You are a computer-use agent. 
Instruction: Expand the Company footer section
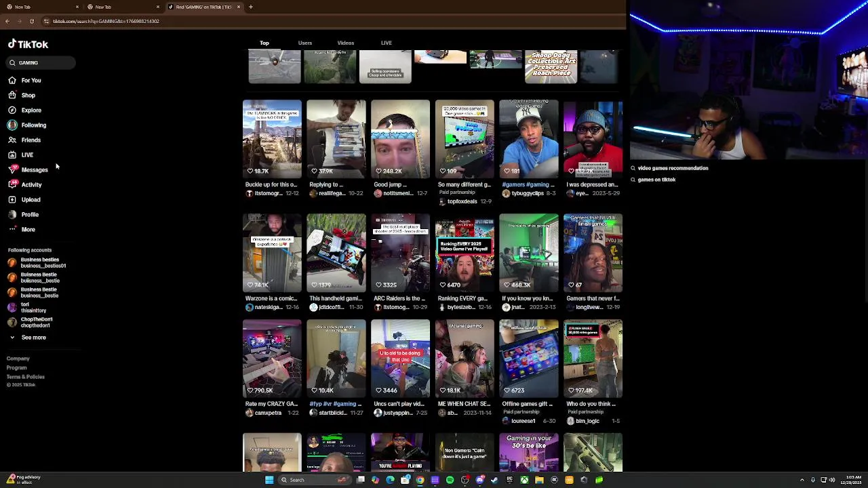pyautogui.click(x=18, y=359)
